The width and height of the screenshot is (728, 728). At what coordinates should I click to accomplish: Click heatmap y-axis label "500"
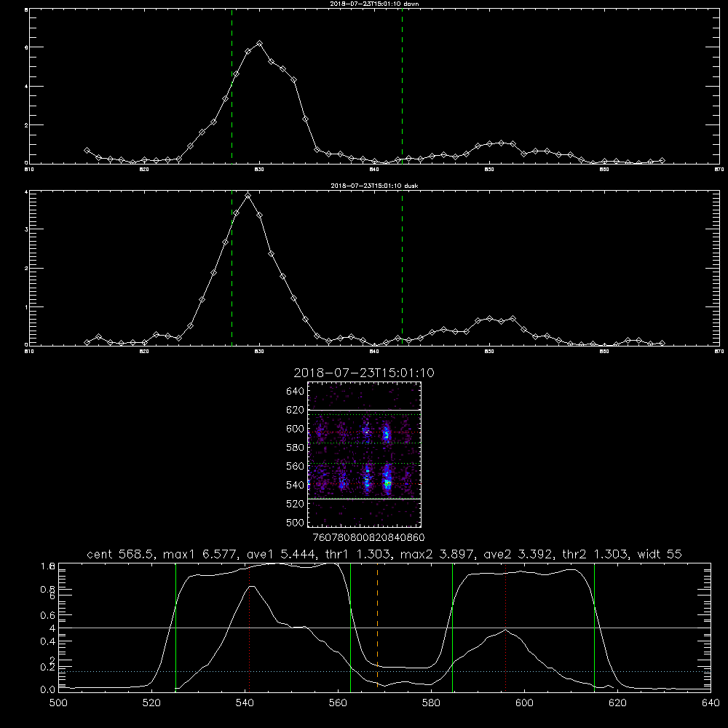295,522
